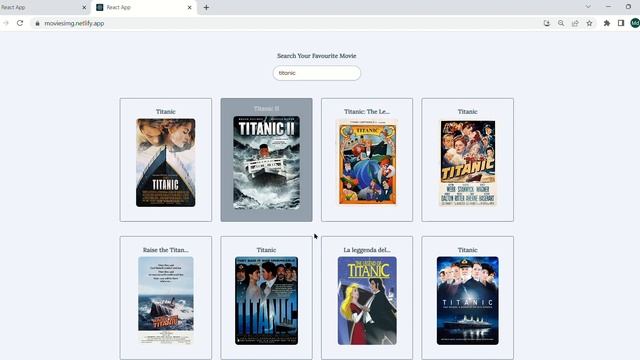
Task: Open the Titanic: The Le... animated poster
Action: point(367,162)
